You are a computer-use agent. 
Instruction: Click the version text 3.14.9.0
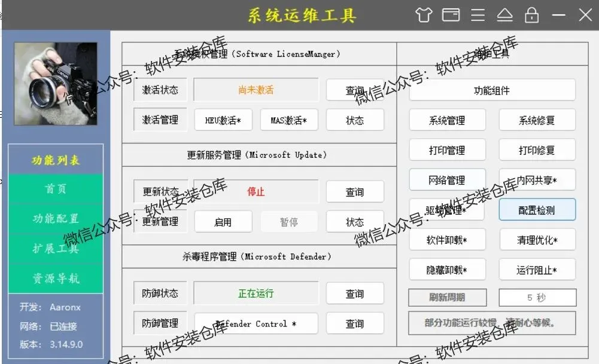[66, 344]
